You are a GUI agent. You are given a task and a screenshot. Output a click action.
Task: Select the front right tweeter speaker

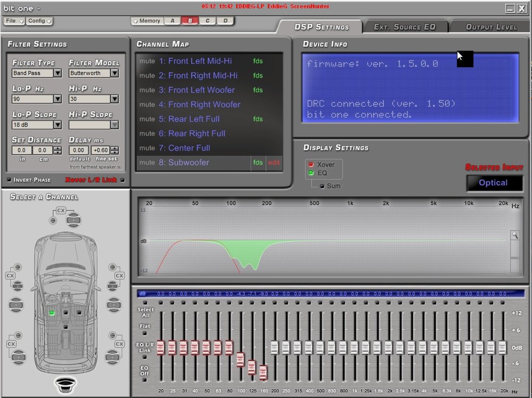click(112, 267)
